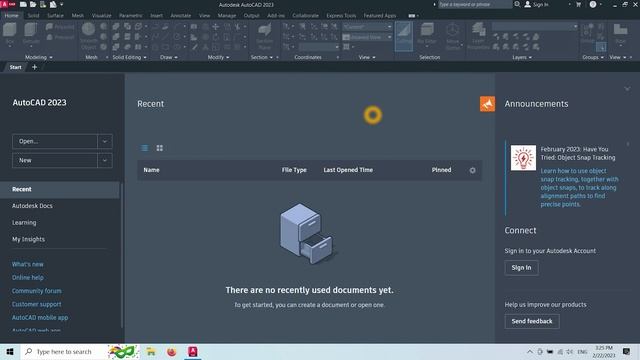Switch to the Solid ribbon tab

[x=33, y=16]
